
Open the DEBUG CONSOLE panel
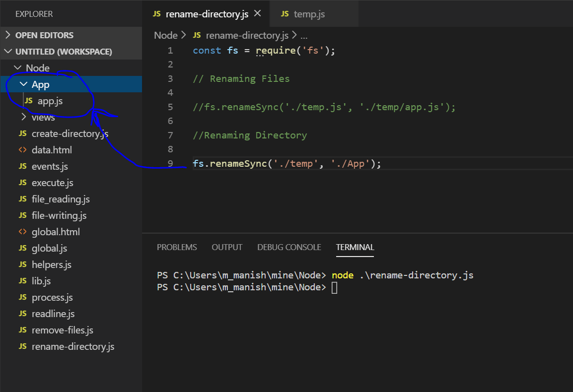click(x=289, y=247)
